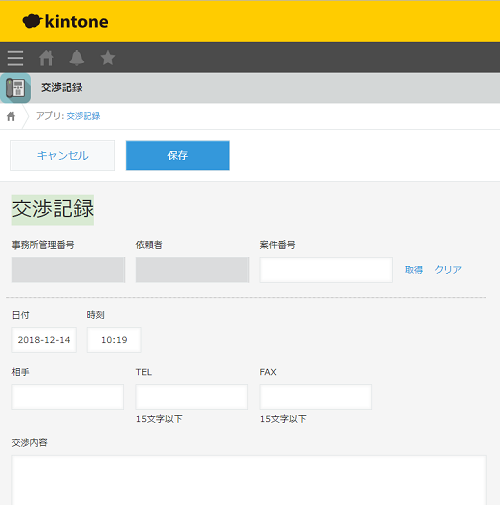Click the 交渉内容 field label

(30, 443)
